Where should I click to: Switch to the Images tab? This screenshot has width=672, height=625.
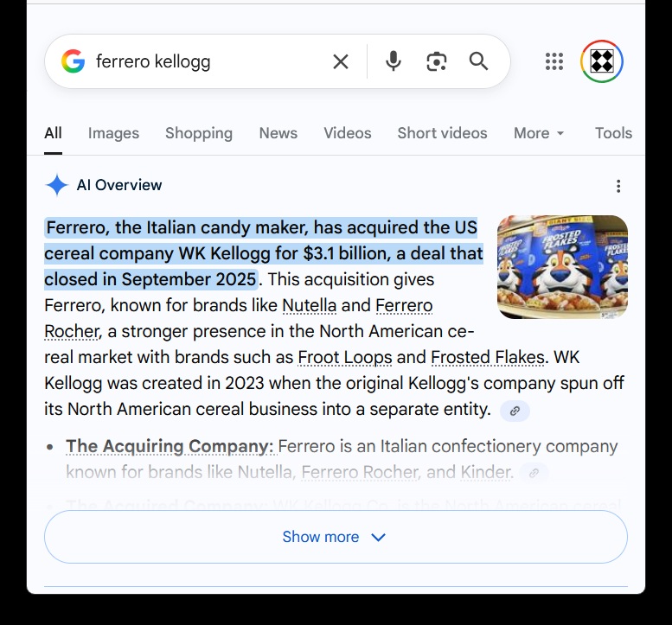(x=113, y=133)
